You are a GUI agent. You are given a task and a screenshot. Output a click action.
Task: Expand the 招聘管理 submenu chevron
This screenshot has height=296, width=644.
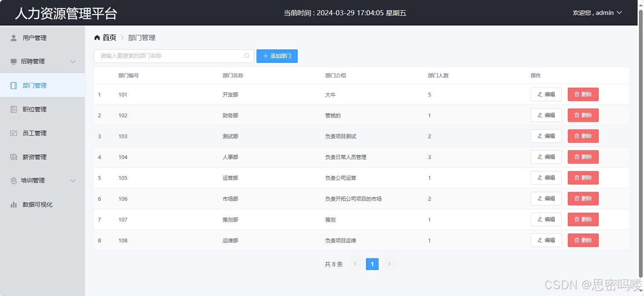coord(73,62)
